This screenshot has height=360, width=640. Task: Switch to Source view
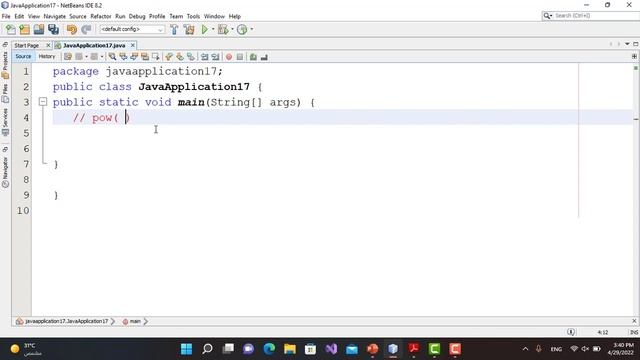[x=23, y=57]
